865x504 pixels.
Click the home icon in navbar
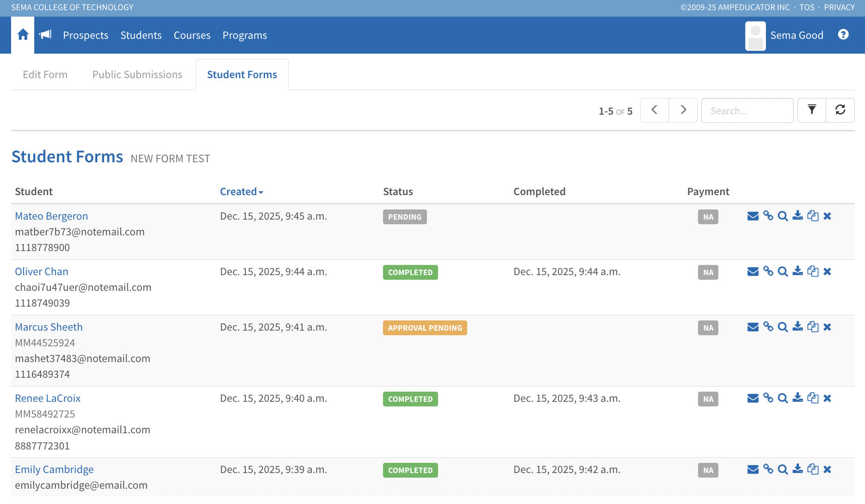click(23, 35)
